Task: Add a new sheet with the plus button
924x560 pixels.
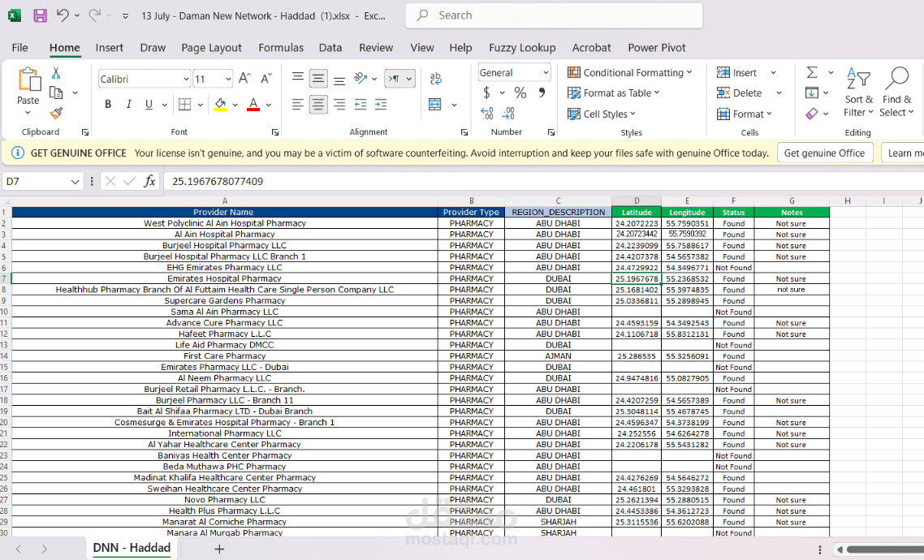Action: [x=219, y=549]
